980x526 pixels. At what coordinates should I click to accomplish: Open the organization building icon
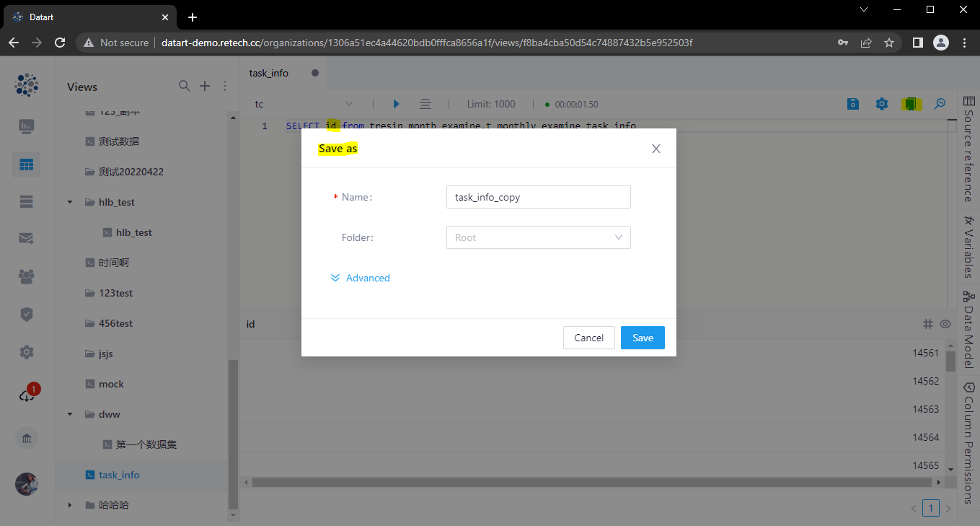pyautogui.click(x=27, y=439)
